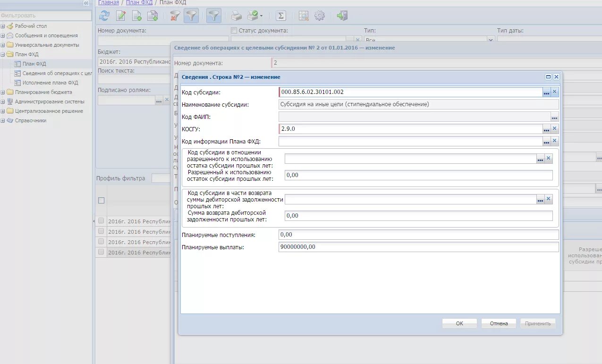Expand the Справочники tree node

3,120
